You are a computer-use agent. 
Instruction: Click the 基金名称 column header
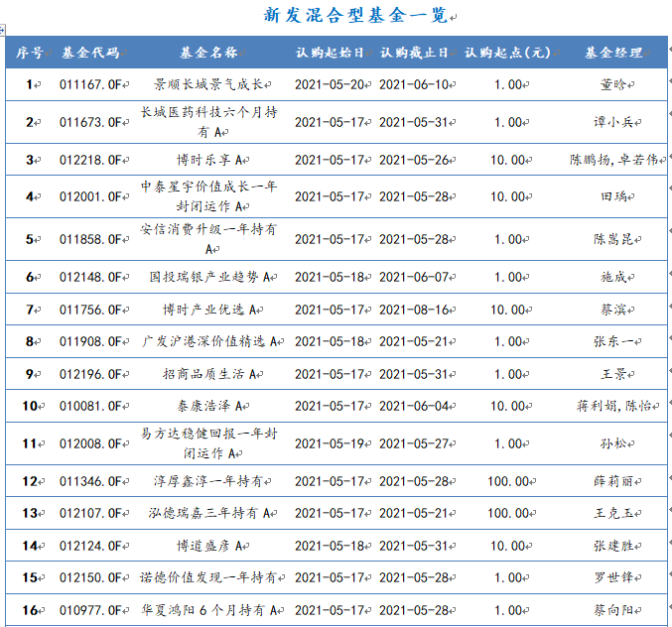click(x=208, y=53)
